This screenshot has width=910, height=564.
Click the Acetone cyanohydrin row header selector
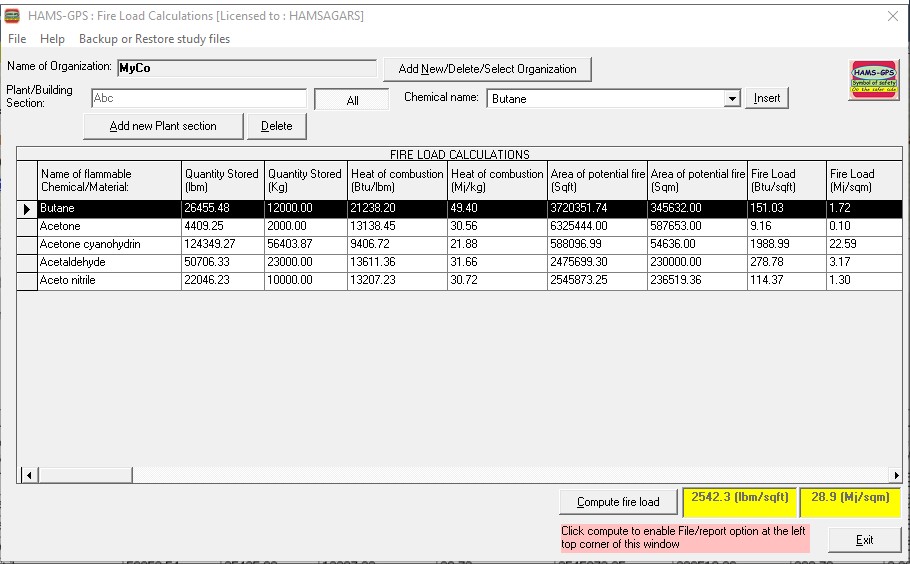pyautogui.click(x=27, y=245)
